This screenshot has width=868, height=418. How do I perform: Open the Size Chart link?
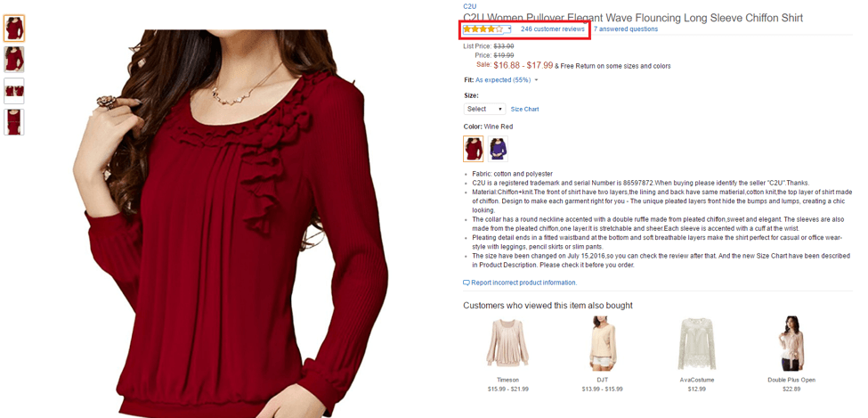[524, 110]
